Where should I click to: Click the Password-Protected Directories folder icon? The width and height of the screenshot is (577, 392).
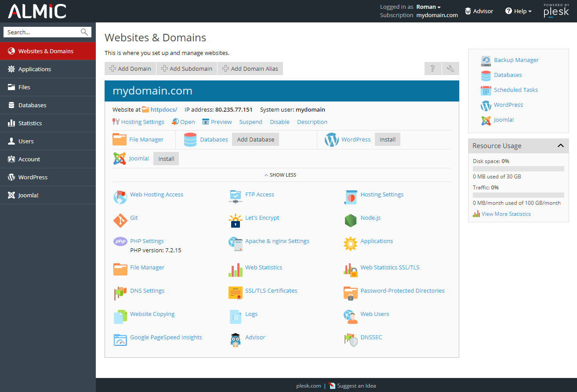coord(350,293)
